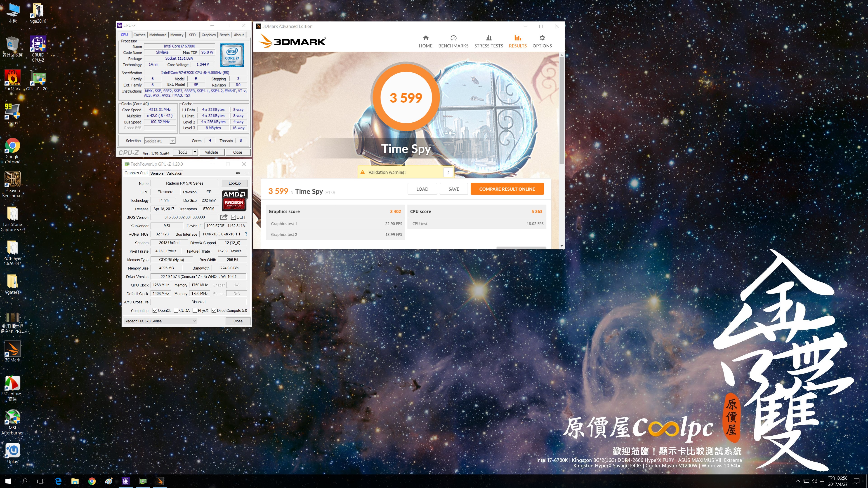Image resolution: width=868 pixels, height=488 pixels.
Task: Switch to Memory tab in CPU-Z
Action: click(x=177, y=35)
